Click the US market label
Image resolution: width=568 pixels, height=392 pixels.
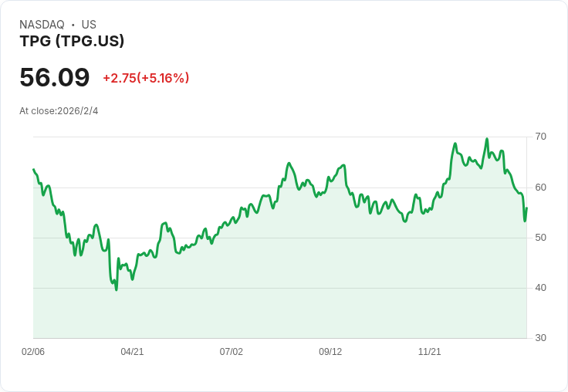[x=89, y=25]
